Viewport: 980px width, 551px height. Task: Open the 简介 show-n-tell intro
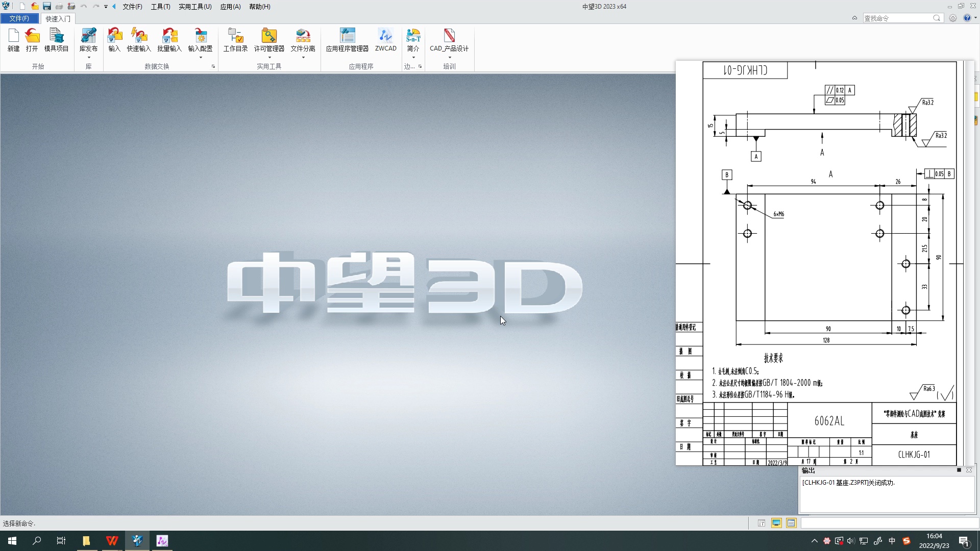(413, 40)
